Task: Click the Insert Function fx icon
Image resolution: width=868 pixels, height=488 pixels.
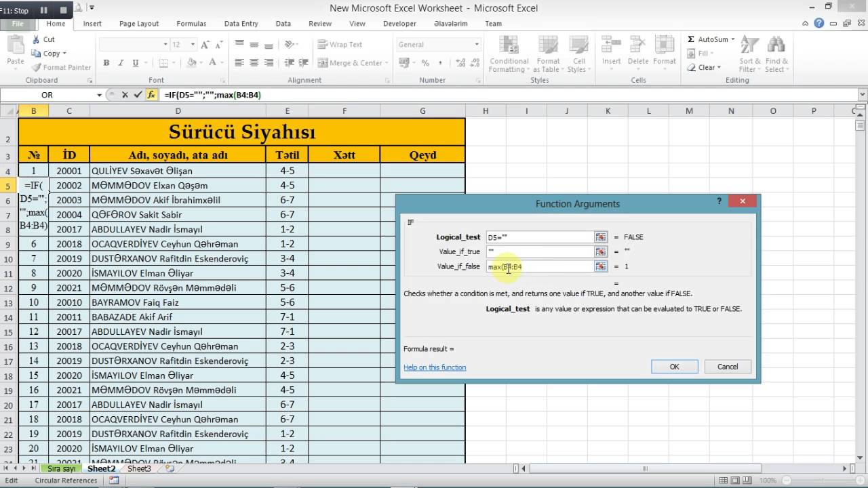Action: click(151, 95)
